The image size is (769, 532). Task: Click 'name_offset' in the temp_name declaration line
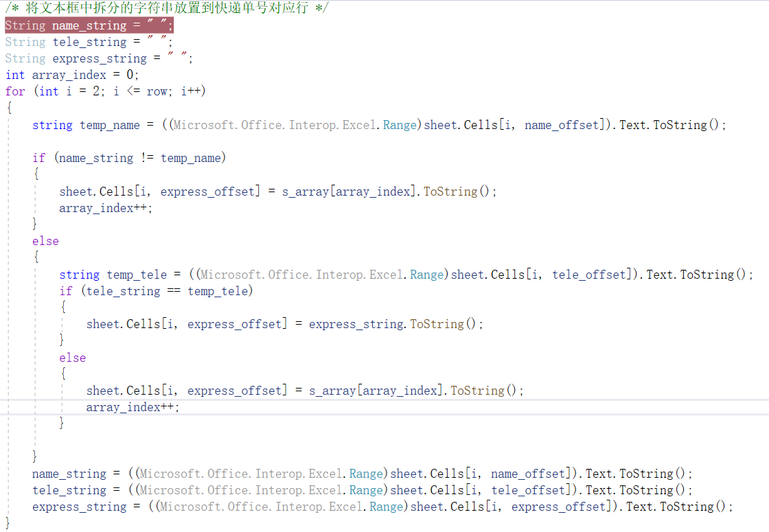click(x=562, y=125)
